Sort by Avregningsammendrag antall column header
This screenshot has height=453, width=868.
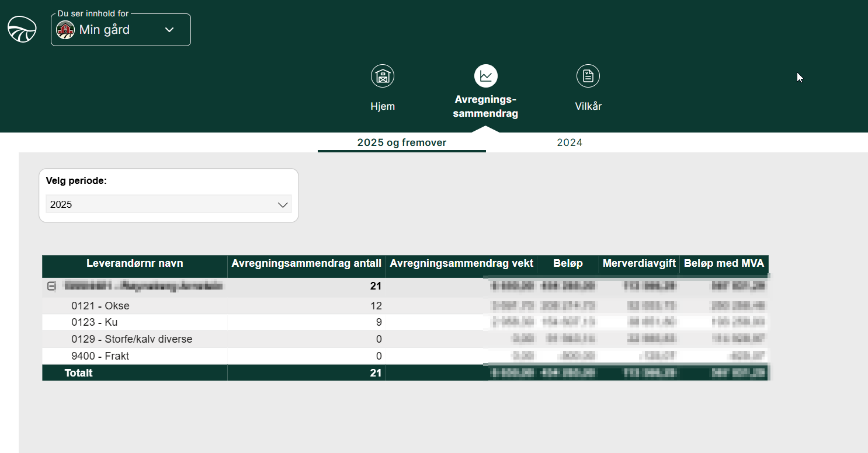point(306,264)
